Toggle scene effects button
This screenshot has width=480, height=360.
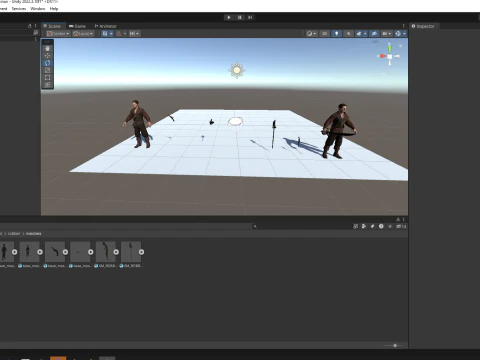359,34
